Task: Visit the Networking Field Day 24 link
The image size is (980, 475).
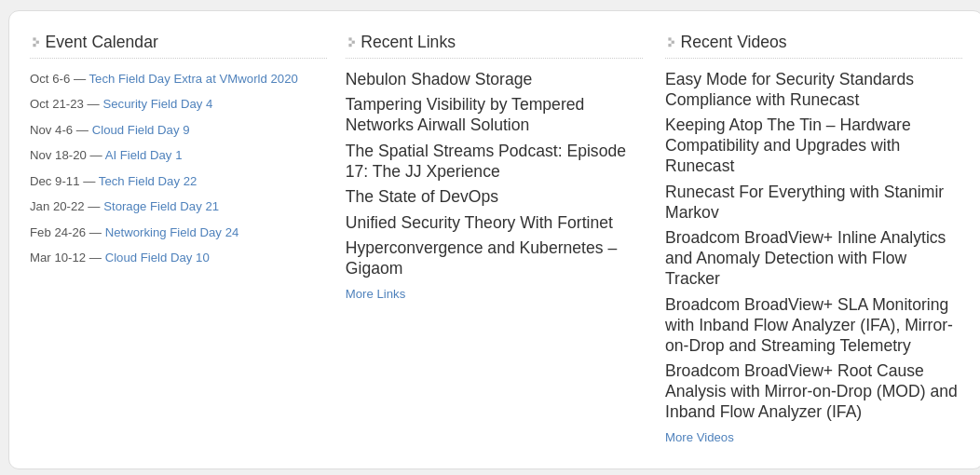Action: [171, 233]
